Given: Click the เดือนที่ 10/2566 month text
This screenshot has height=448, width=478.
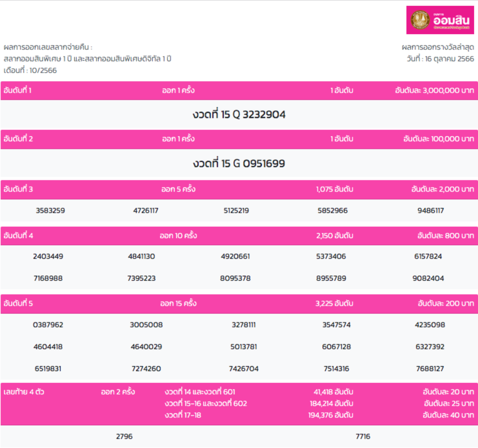Looking at the screenshot, I should 30,71.
